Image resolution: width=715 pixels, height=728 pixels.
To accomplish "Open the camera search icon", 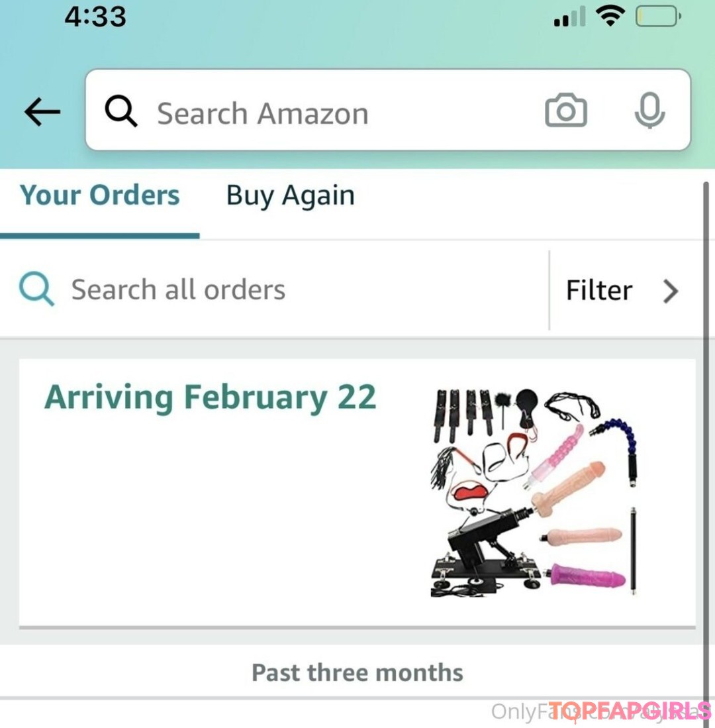I will (565, 110).
